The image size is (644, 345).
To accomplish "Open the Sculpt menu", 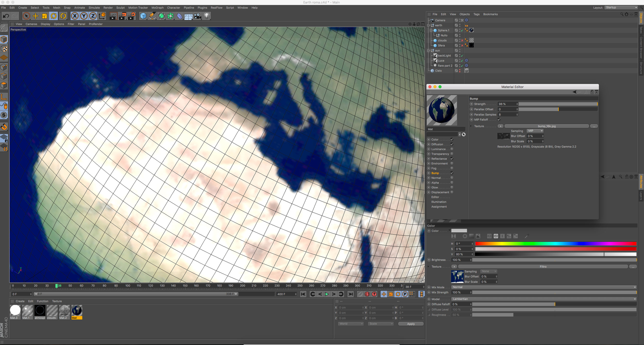I will 120,8.
